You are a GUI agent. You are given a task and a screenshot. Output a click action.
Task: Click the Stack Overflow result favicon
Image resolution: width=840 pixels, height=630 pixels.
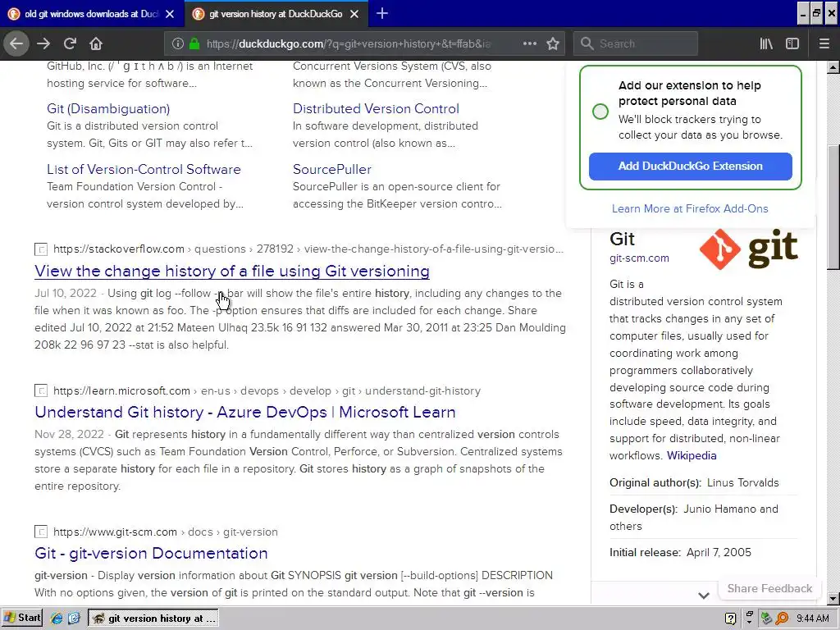41,249
